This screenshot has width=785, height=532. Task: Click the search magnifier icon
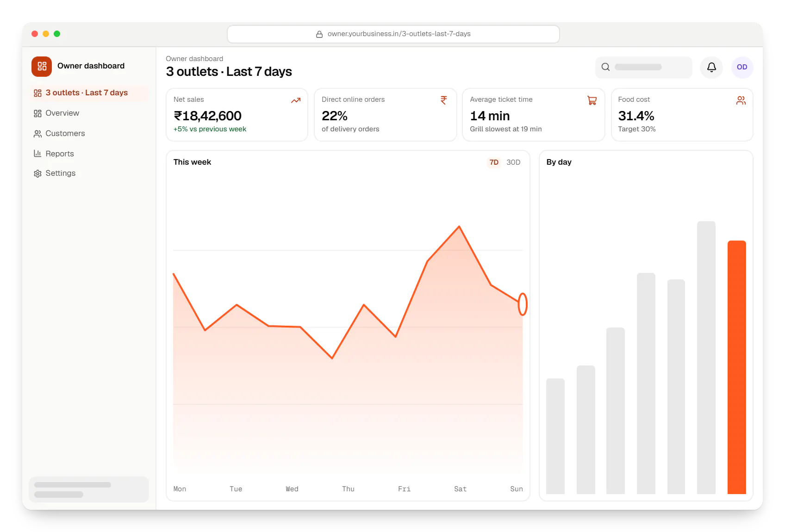tap(605, 67)
